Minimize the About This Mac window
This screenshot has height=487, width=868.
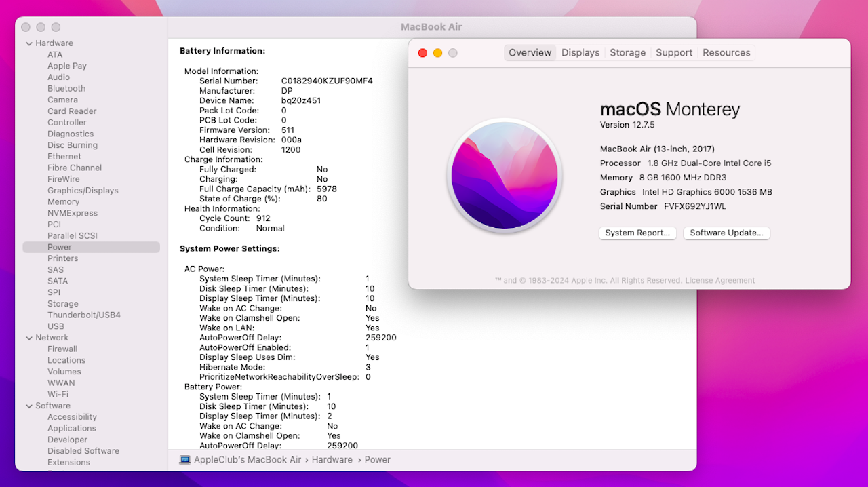tap(437, 53)
